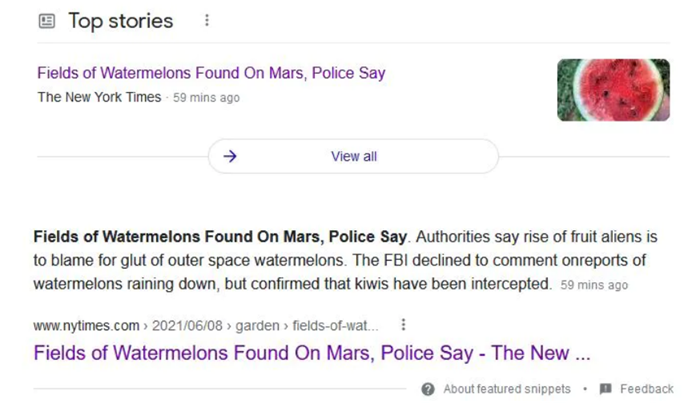This screenshot has width=700, height=403.
Task: Select About featured snippets text link
Action: [507, 389]
